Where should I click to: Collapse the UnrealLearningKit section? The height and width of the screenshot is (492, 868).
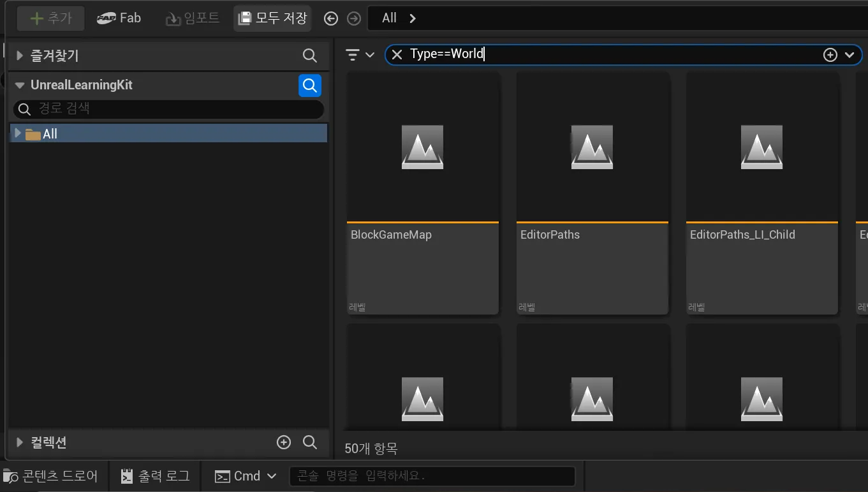pyautogui.click(x=19, y=86)
